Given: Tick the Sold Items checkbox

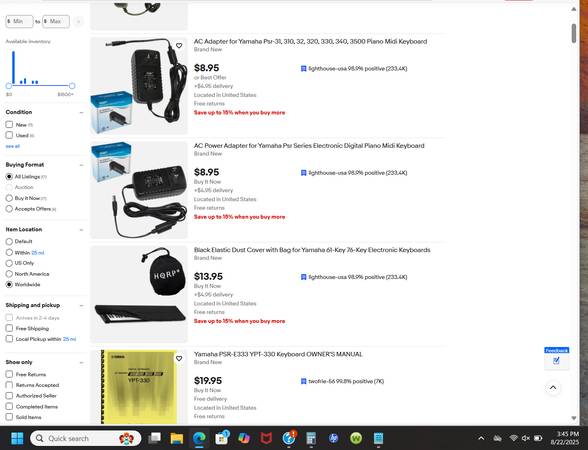Looking at the screenshot, I should coord(9,417).
